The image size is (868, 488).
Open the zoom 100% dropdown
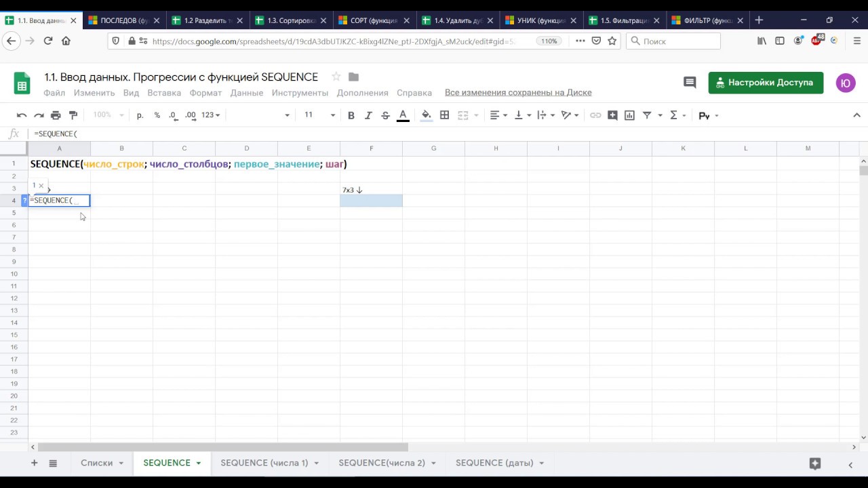pyautogui.click(x=108, y=115)
